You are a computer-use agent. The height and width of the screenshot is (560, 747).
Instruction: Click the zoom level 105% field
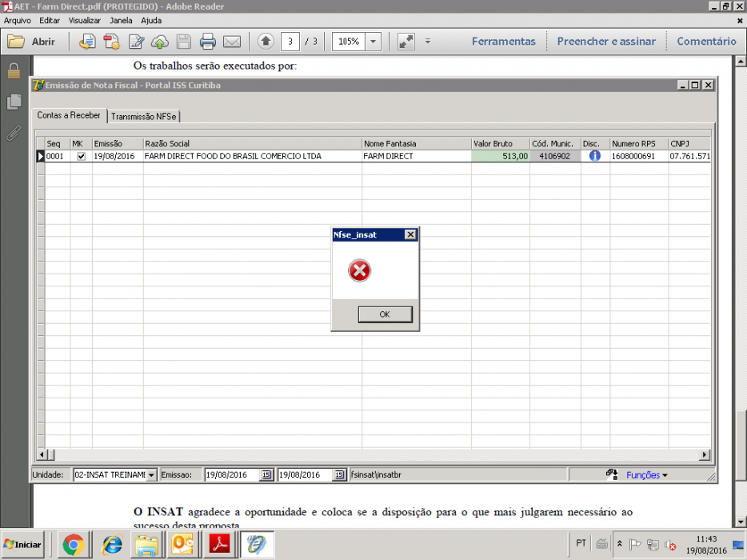coord(349,42)
